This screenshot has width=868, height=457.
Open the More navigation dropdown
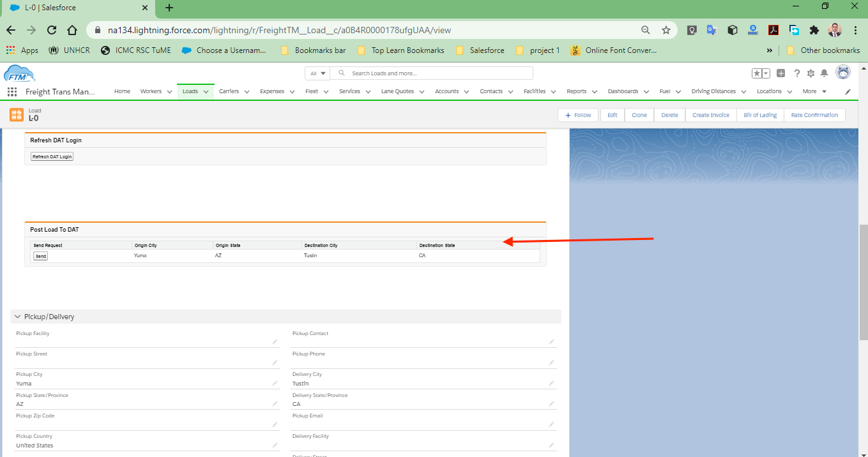pyautogui.click(x=814, y=92)
